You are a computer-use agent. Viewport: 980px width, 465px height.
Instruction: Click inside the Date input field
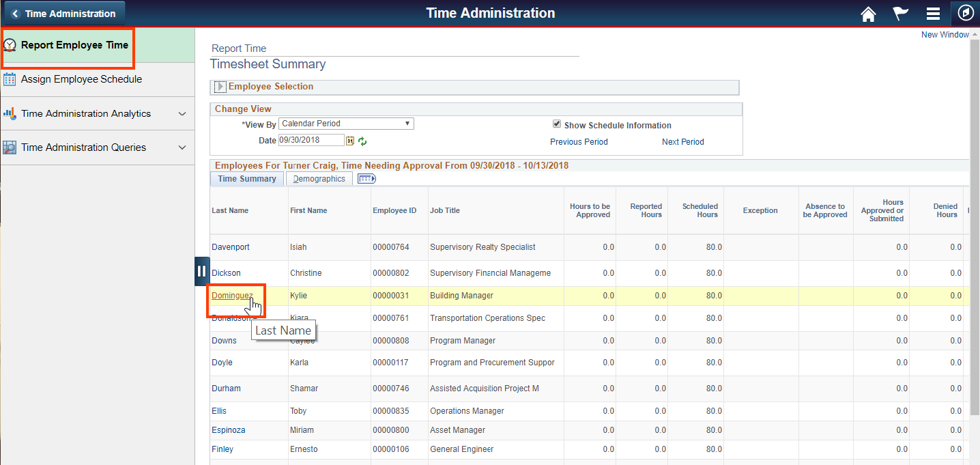pos(311,139)
